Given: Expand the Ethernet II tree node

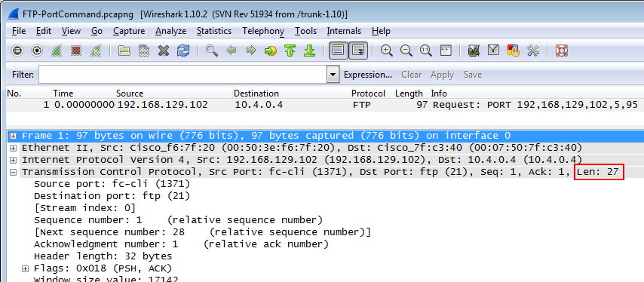Looking at the screenshot, I should (14, 148).
